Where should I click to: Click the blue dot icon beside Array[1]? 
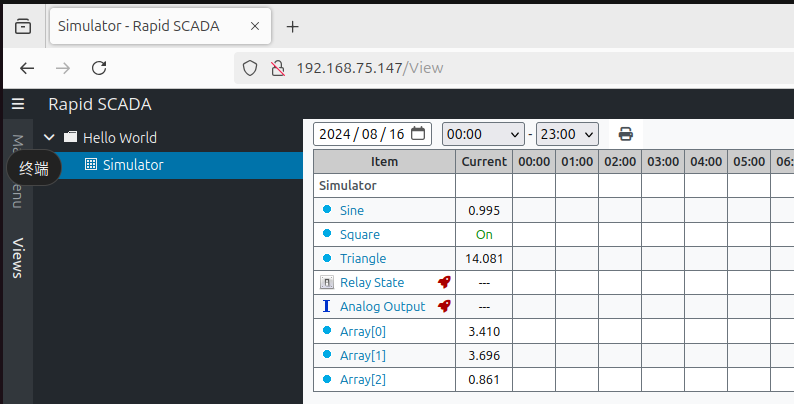[x=327, y=354]
